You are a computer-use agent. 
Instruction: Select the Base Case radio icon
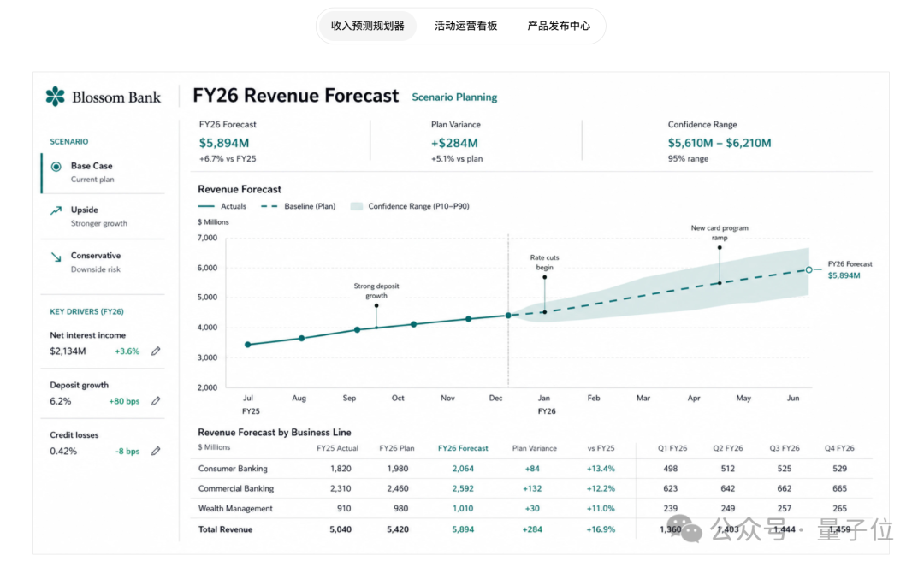click(x=56, y=167)
